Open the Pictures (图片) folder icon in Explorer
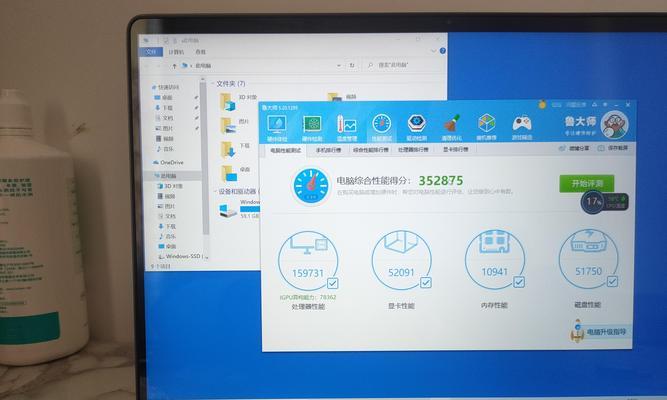The height and width of the screenshot is (400, 667). pos(228,126)
